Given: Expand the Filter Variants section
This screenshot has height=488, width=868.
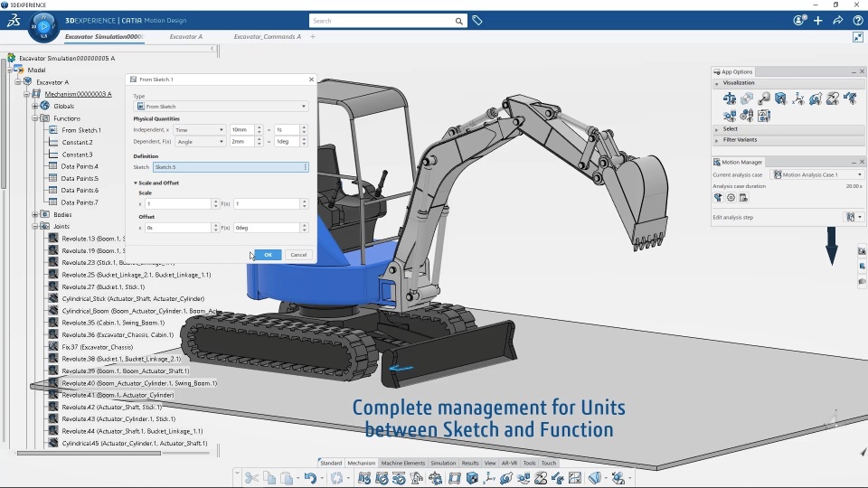Looking at the screenshot, I should tap(717, 140).
